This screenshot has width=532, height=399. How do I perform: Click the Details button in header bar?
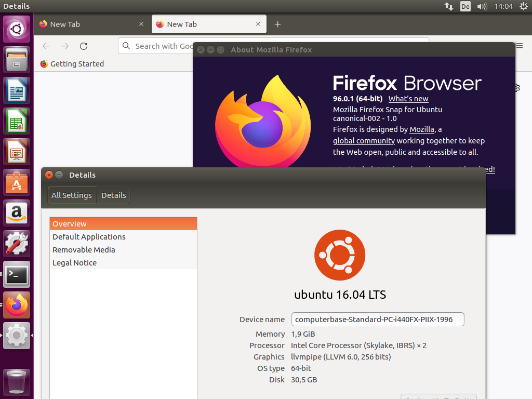point(113,195)
